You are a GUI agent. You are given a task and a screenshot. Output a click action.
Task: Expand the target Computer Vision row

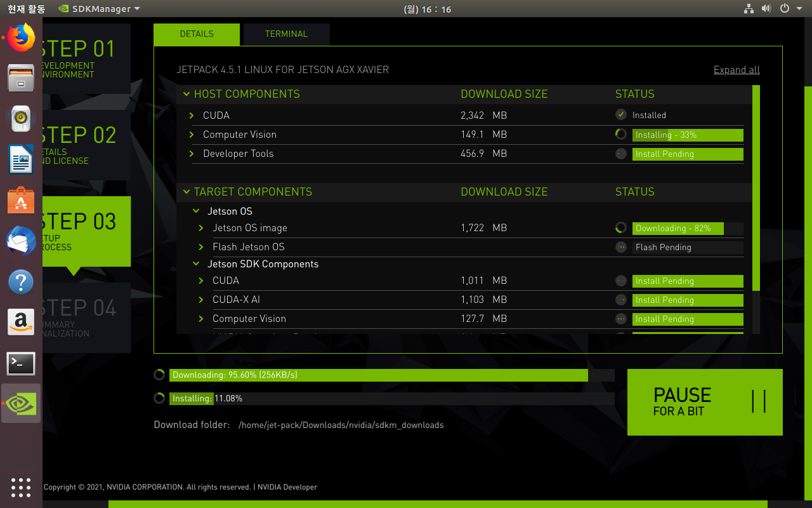(x=201, y=319)
